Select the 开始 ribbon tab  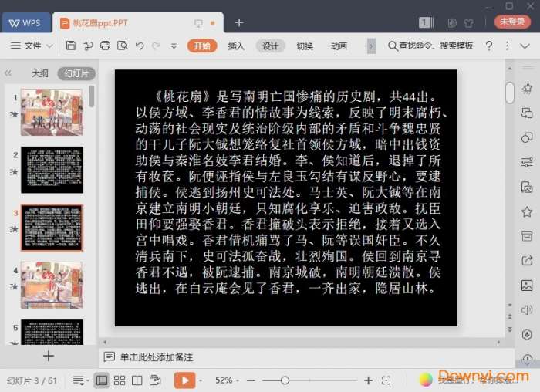[202, 46]
